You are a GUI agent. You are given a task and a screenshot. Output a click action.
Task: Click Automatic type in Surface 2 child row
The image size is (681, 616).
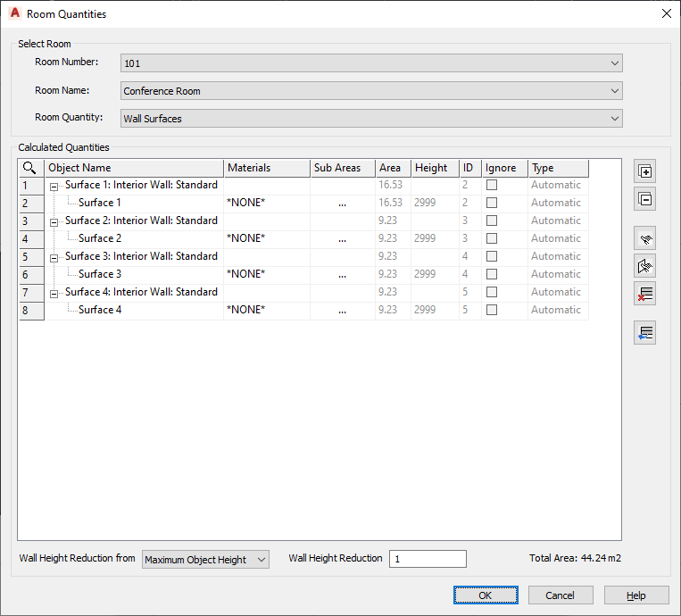(x=556, y=238)
